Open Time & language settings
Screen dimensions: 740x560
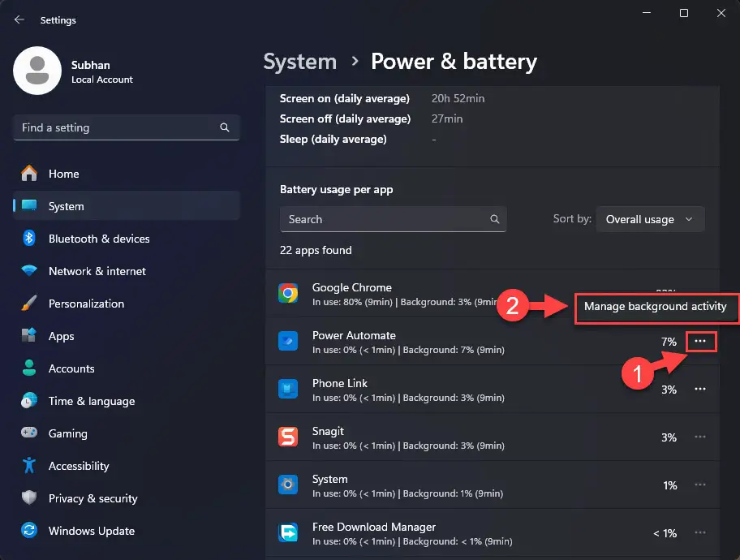point(127,401)
